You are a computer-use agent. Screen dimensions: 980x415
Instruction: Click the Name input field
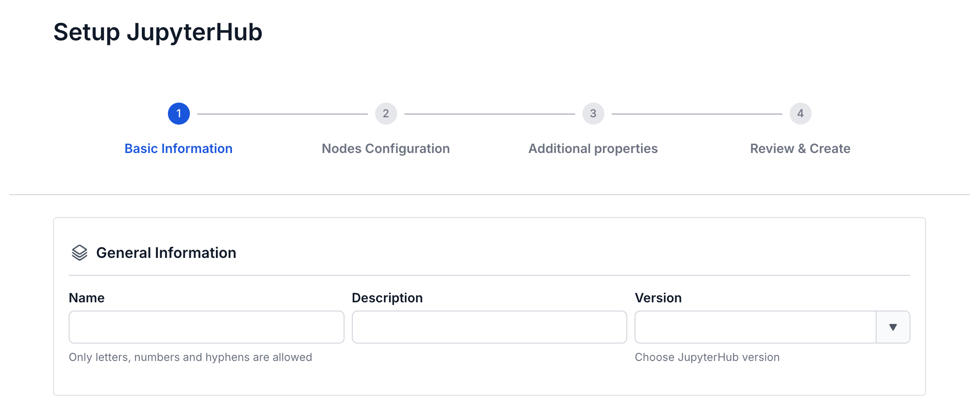pyautogui.click(x=206, y=327)
